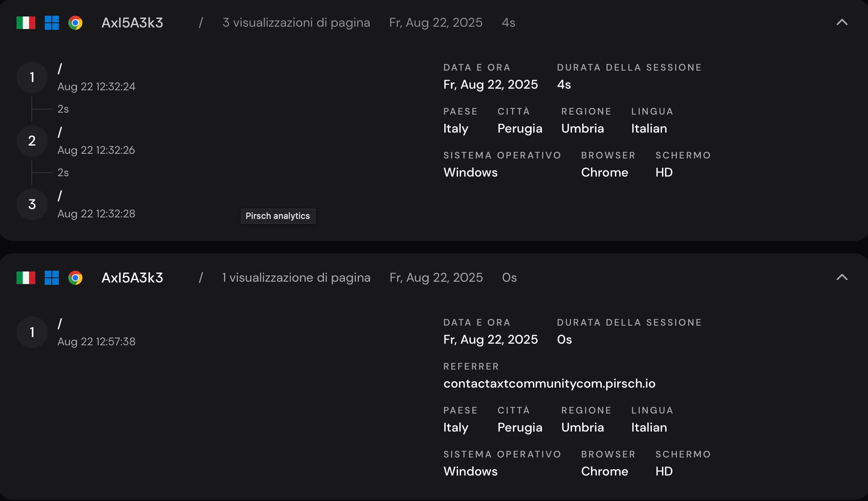Click the 12:57:38 page view entry
This screenshot has width=868, height=501.
96,341
